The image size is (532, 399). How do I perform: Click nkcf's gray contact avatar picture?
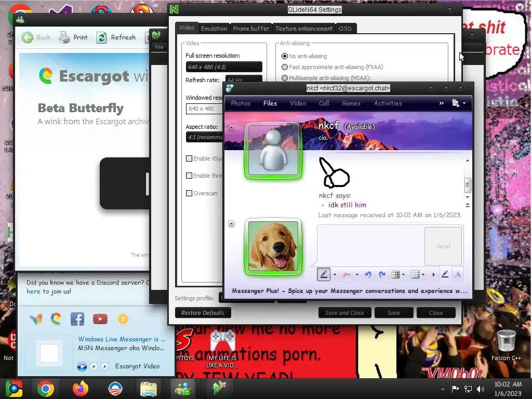pos(273,150)
